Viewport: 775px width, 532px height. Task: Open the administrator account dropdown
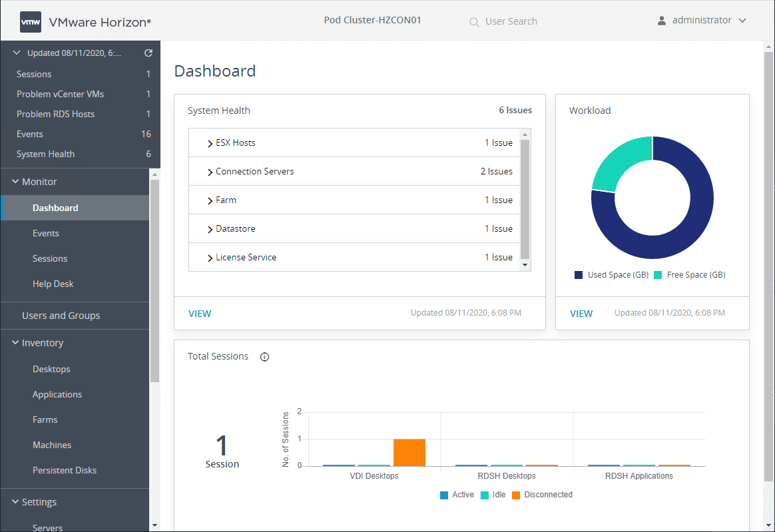coord(742,20)
